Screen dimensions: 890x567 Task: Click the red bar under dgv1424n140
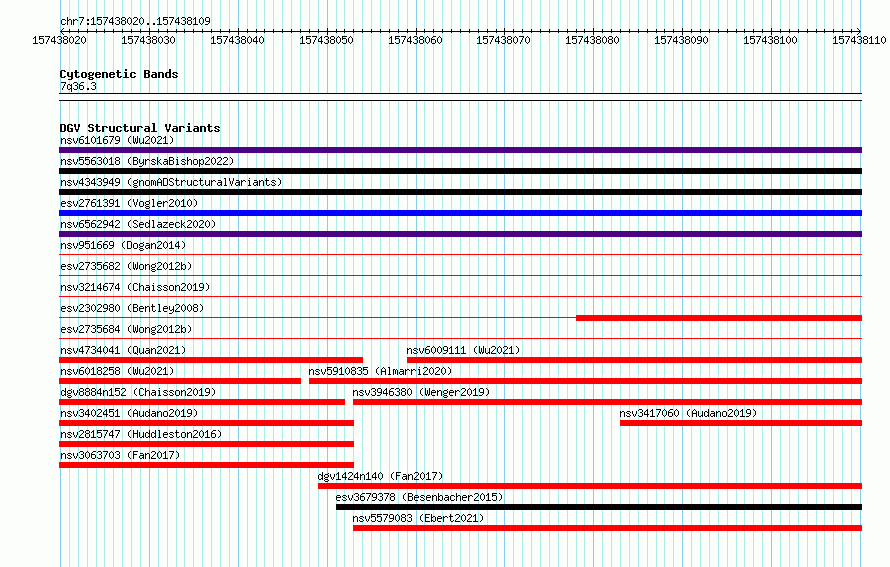[590, 486]
